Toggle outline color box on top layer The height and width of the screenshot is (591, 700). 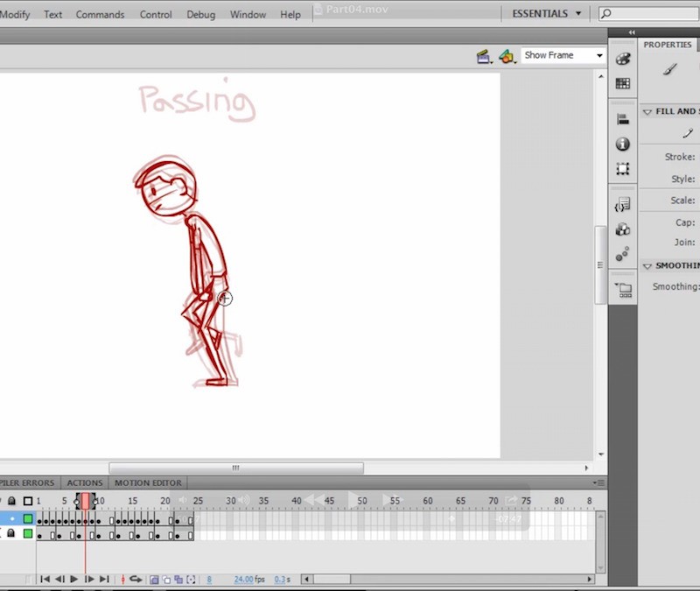pos(27,519)
